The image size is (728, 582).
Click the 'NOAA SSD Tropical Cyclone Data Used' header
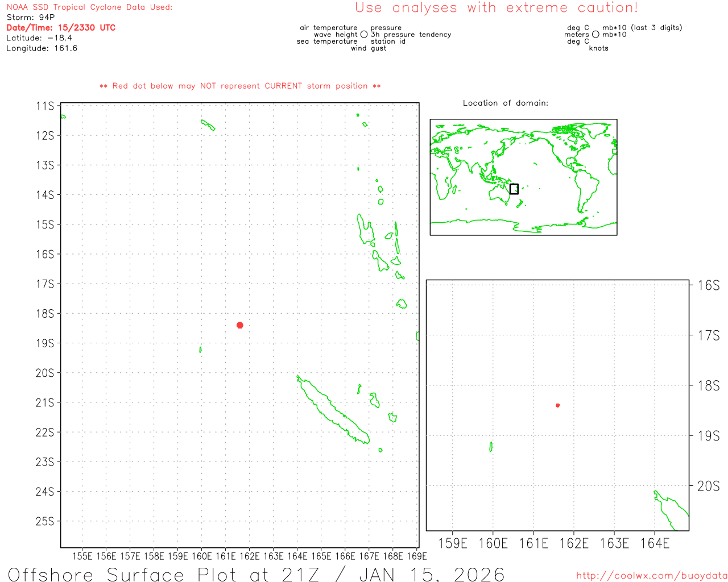pos(89,7)
